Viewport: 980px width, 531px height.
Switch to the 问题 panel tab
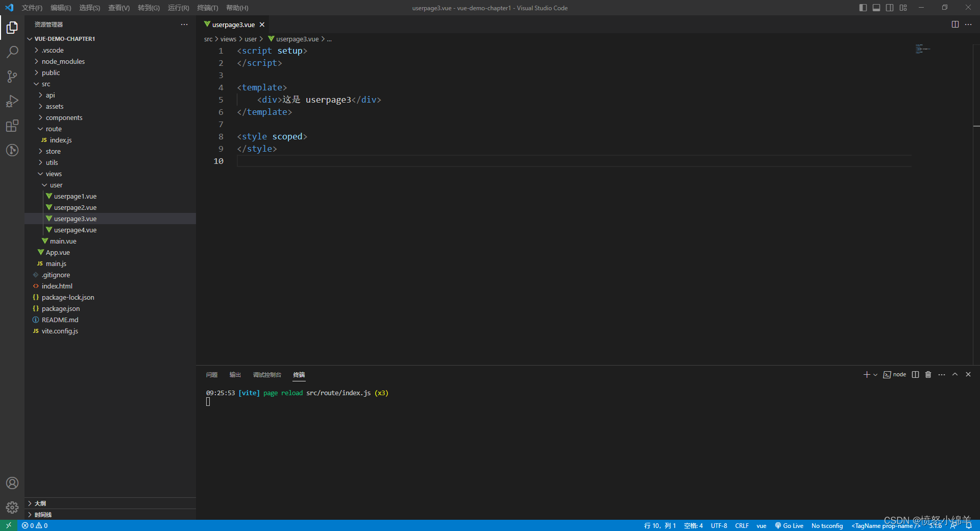[x=212, y=375]
